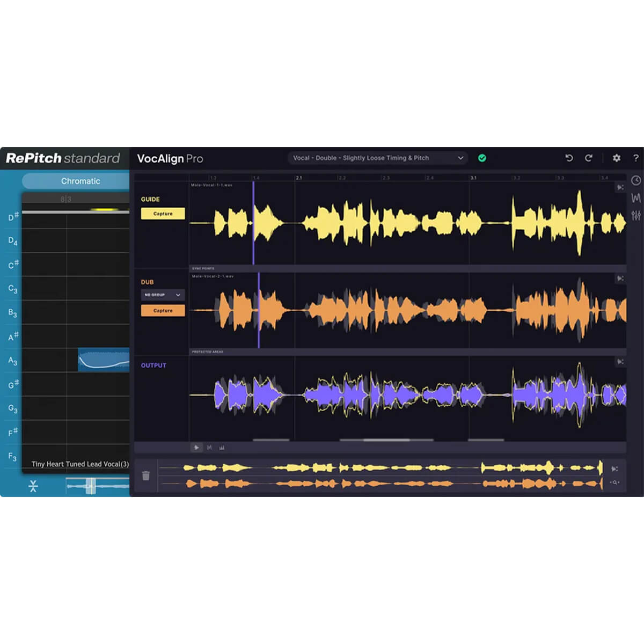Click the green checkmark status indicator
This screenshot has width=644, height=644.
pos(482,158)
